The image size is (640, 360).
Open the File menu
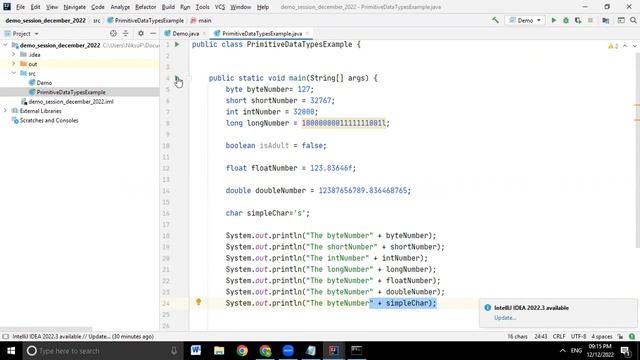point(20,7)
